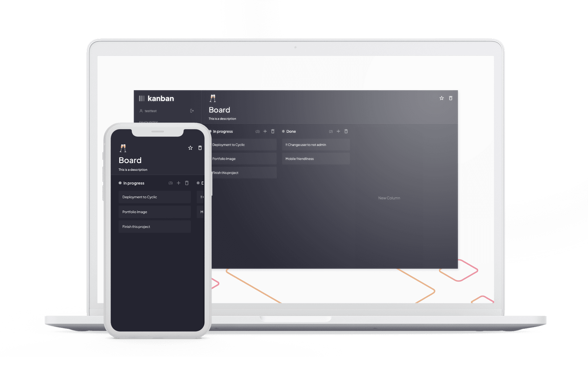Toggle the Done status indicator dot
This screenshot has width=588, height=367.
(284, 131)
